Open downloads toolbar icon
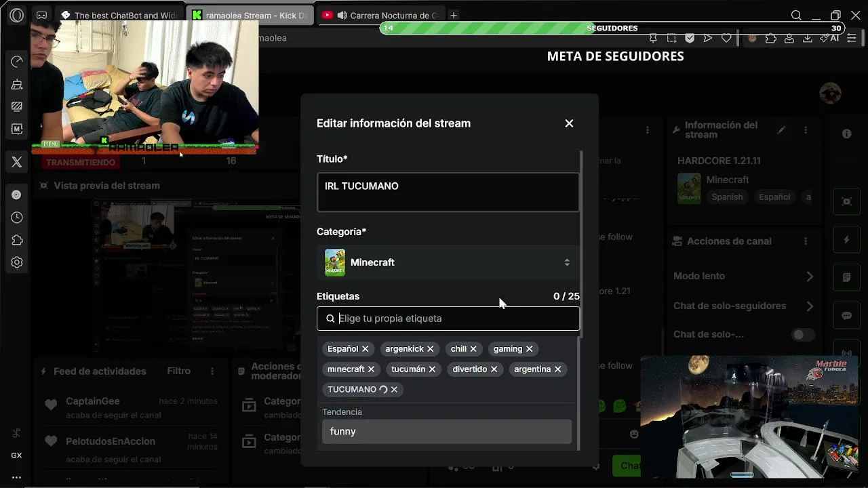868x488 pixels. tap(808, 38)
